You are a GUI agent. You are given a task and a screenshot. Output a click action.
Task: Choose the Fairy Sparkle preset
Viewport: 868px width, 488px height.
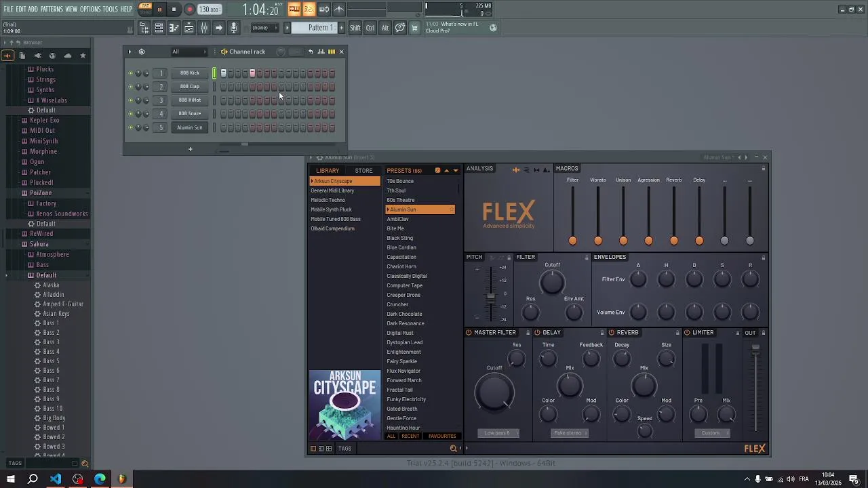tap(401, 361)
